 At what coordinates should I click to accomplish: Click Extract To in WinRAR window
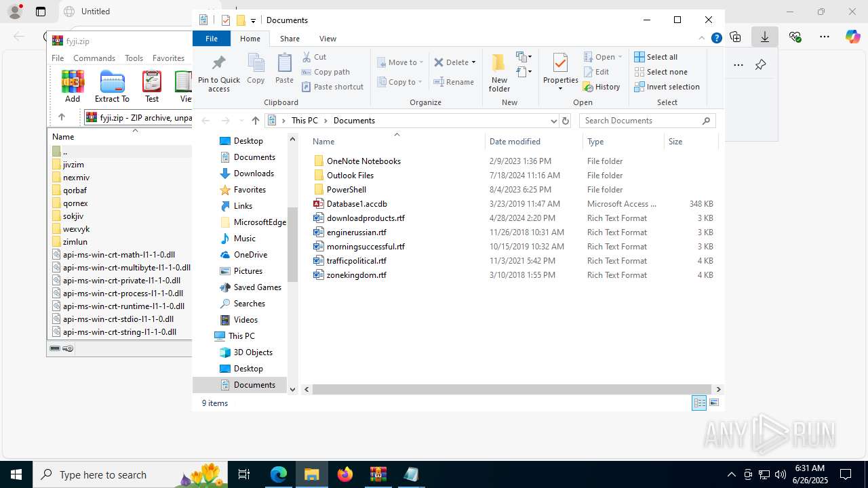112,87
